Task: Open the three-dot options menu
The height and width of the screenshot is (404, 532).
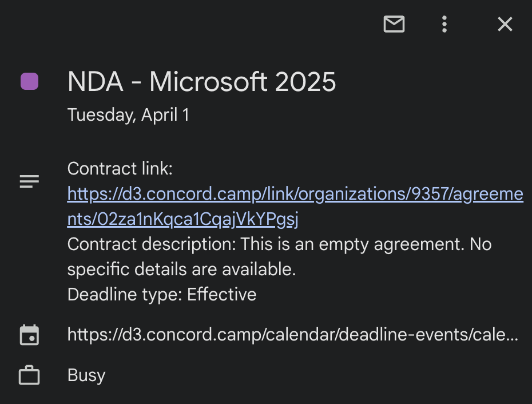Action: (x=444, y=24)
